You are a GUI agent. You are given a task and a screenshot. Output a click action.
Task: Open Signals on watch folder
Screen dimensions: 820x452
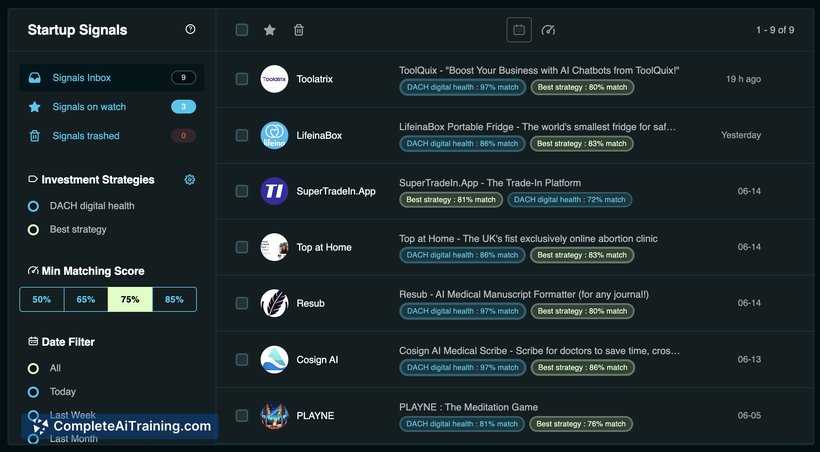111,107
